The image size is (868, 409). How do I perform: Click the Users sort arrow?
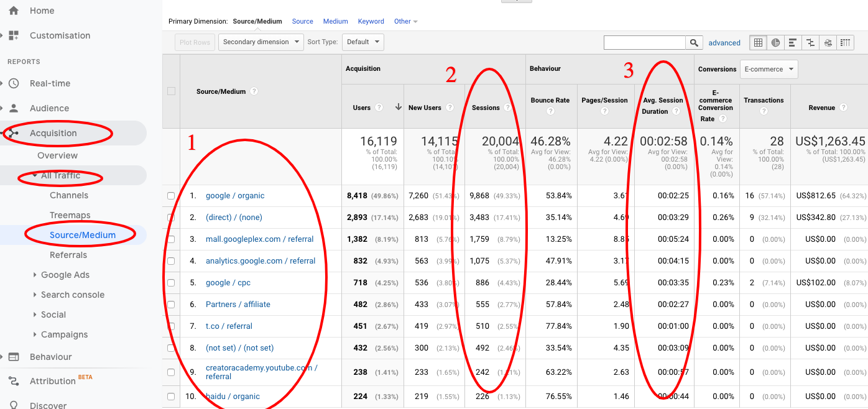click(x=398, y=107)
